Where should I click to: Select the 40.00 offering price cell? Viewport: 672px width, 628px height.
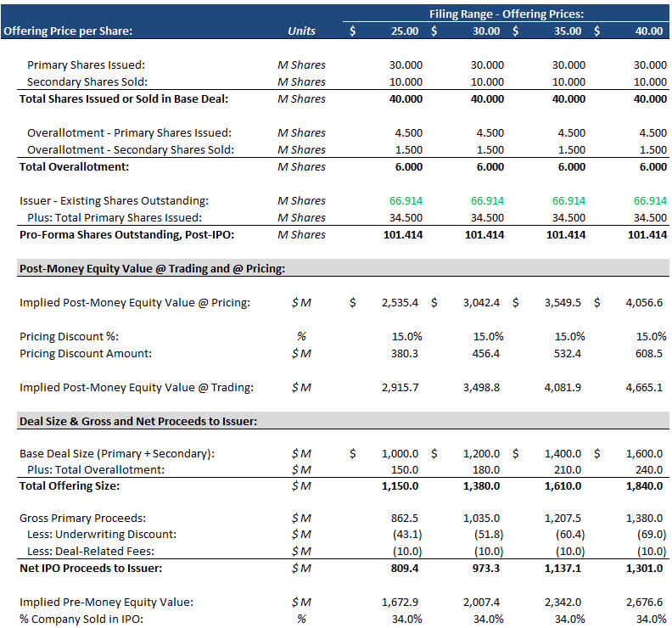point(649,31)
